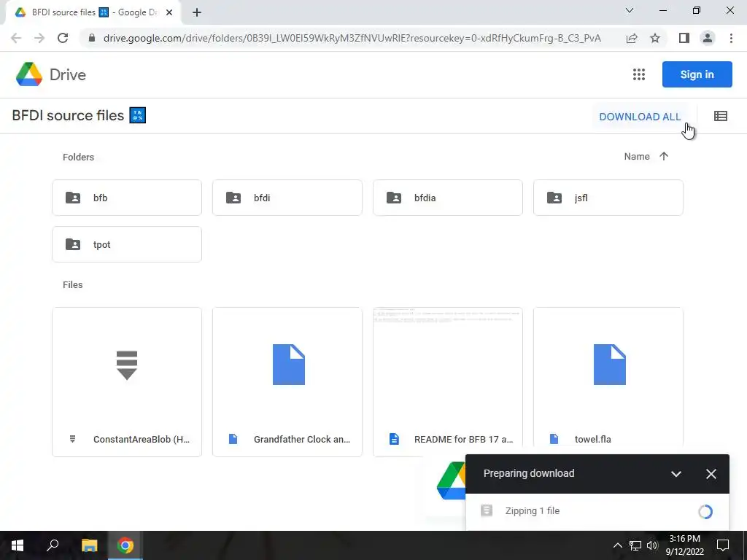Open the tpot folder
747x560 pixels.
(127, 244)
